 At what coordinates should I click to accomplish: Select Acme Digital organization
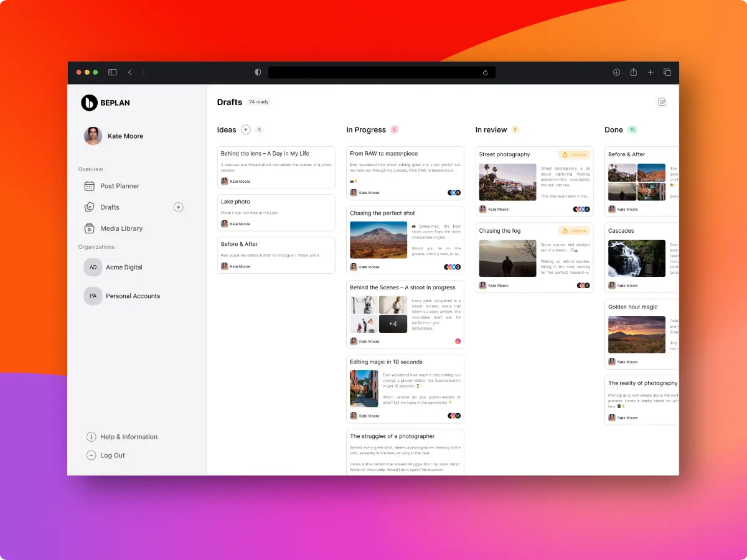[124, 267]
